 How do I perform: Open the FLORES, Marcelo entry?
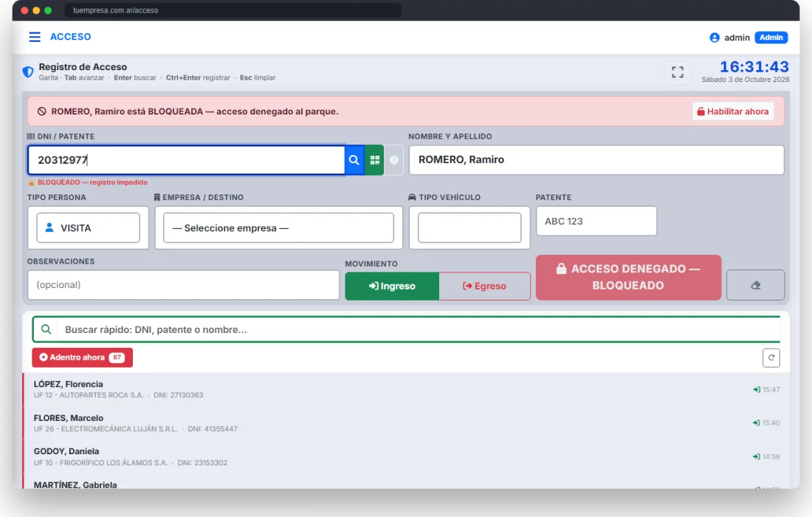pyautogui.click(x=406, y=423)
